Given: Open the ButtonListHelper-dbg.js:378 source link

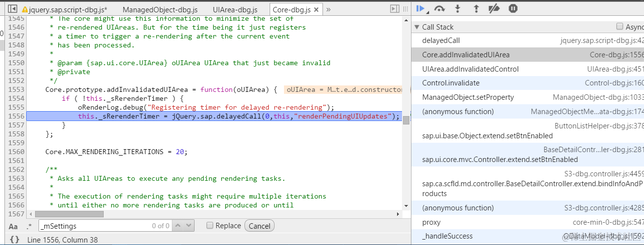Looking at the screenshot, I should tap(599, 126).
